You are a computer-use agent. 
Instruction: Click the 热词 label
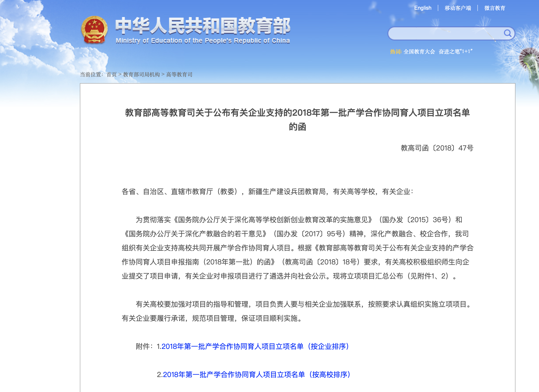point(396,51)
